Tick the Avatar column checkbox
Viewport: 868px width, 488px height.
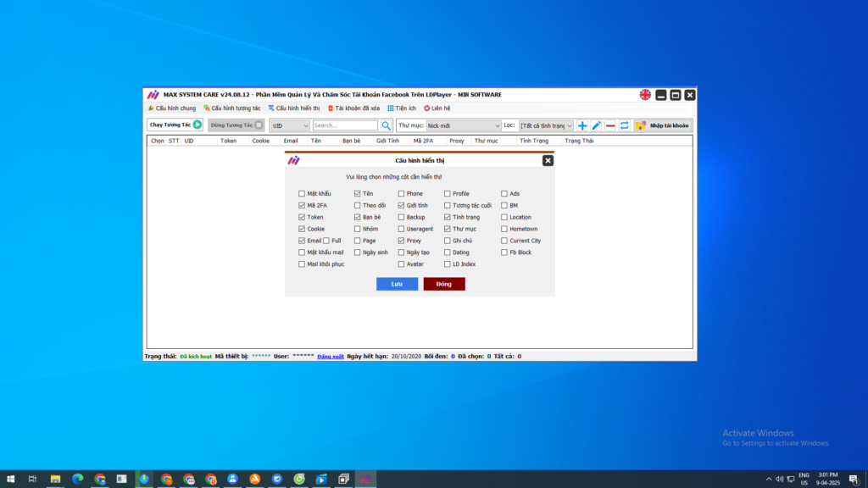point(402,264)
